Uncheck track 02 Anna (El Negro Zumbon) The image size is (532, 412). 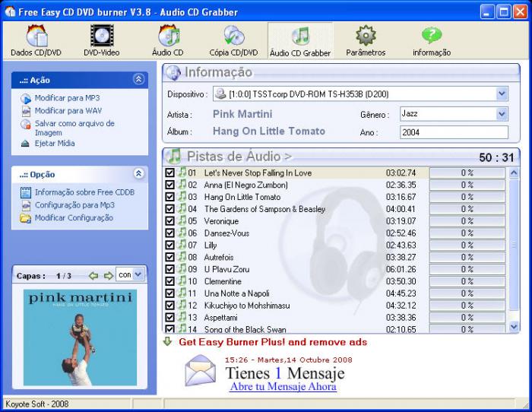[x=169, y=185]
